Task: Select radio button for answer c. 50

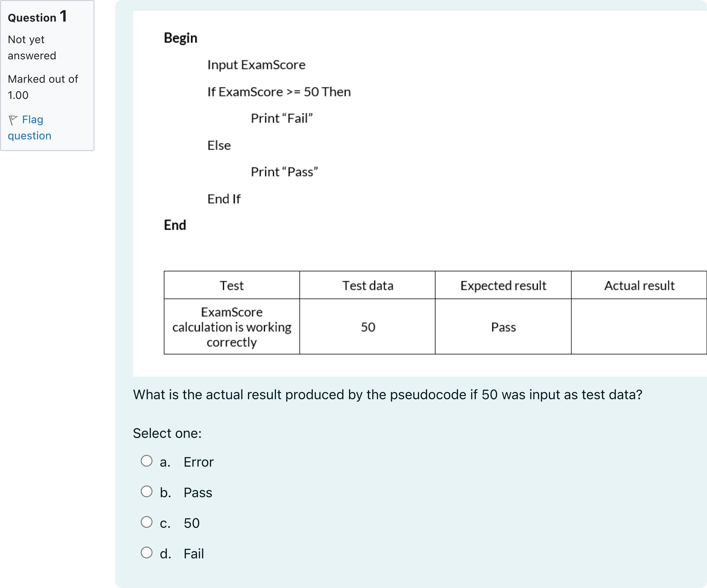Action: click(146, 522)
